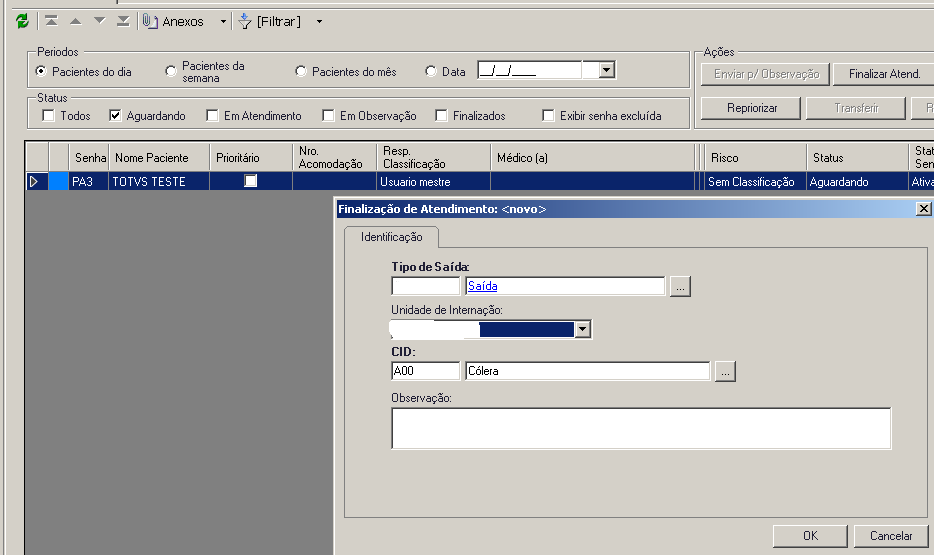
Task: Toggle Prioritário checkbox in PA3 row
Action: [x=251, y=181]
